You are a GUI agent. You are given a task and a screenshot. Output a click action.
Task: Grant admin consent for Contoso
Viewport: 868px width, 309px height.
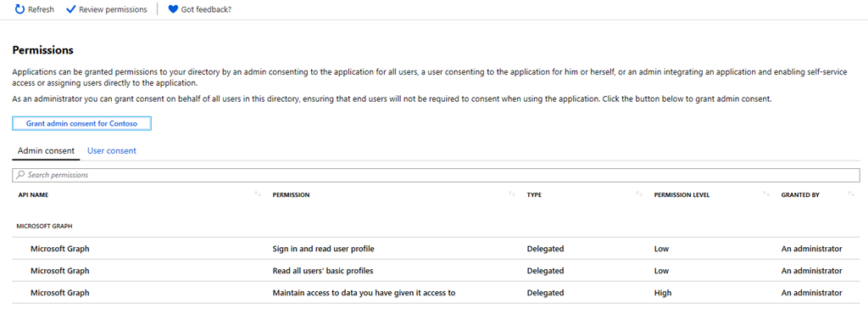[x=81, y=123]
